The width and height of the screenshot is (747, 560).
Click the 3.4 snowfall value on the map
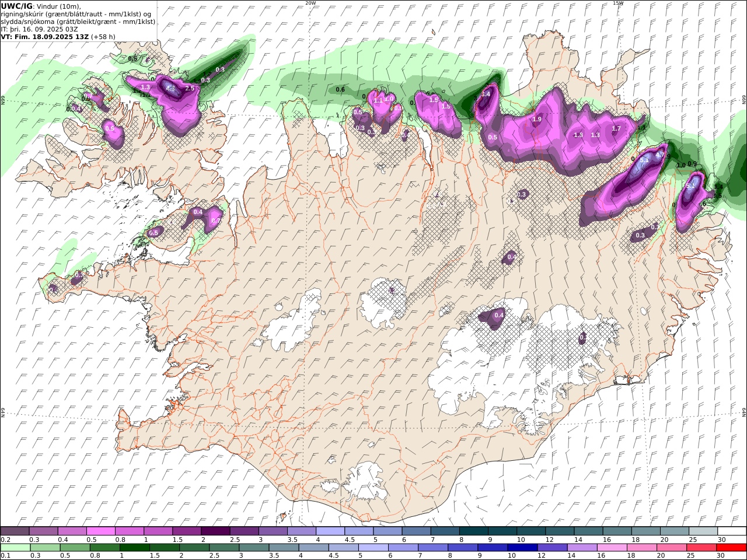pyautogui.click(x=485, y=94)
